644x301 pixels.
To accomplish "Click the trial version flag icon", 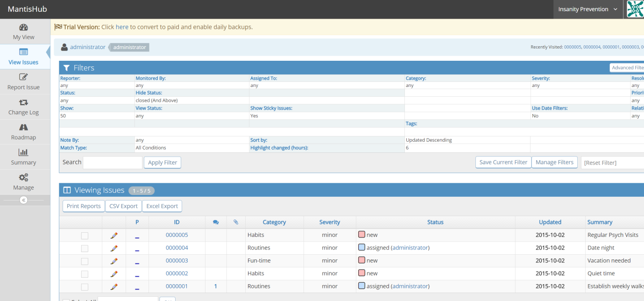I will pyautogui.click(x=58, y=27).
